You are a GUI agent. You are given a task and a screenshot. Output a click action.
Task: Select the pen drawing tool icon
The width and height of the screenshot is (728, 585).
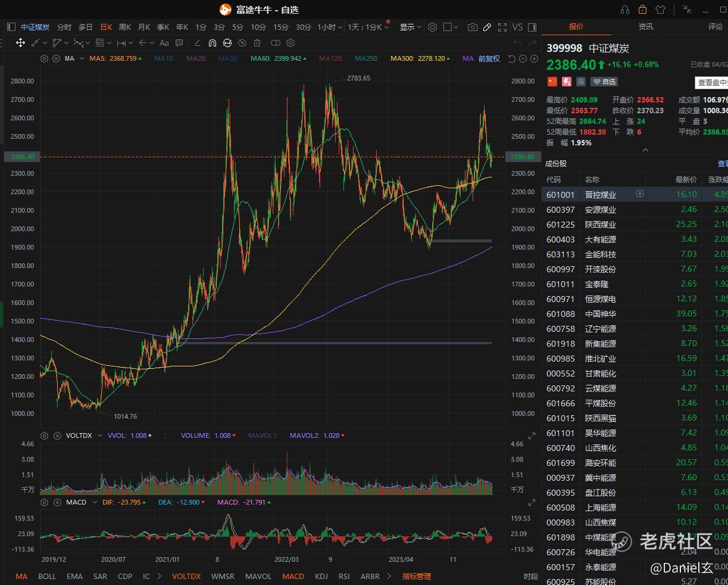pyautogui.click(x=487, y=27)
